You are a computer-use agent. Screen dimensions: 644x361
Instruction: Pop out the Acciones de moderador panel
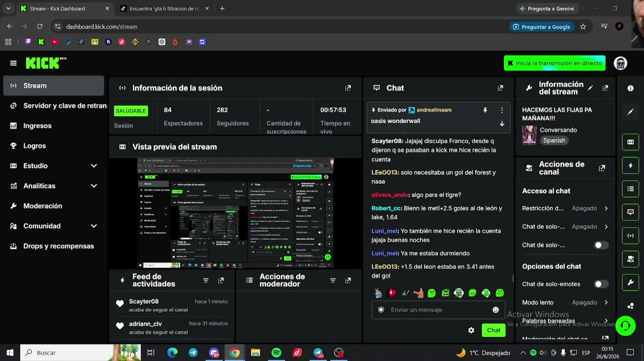point(348,280)
